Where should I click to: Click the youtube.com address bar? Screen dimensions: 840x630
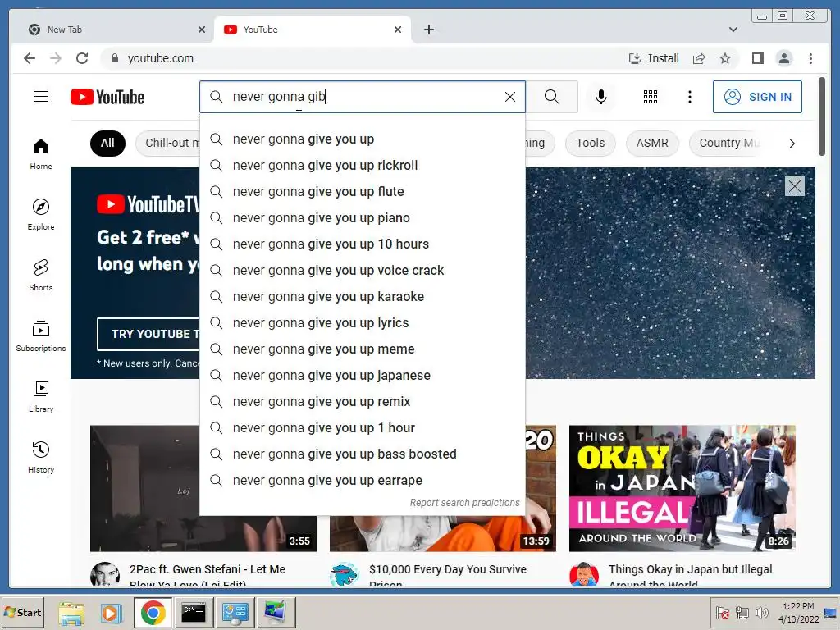click(x=364, y=58)
